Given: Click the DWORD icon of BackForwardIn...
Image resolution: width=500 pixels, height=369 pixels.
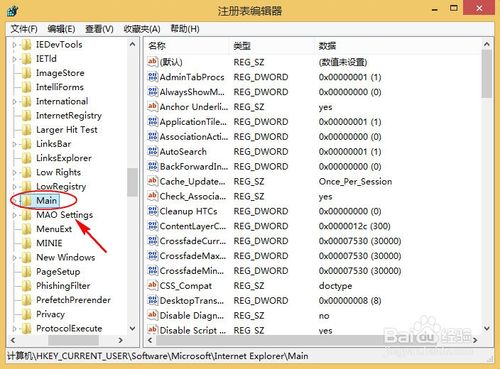Looking at the screenshot, I should pos(152,166).
